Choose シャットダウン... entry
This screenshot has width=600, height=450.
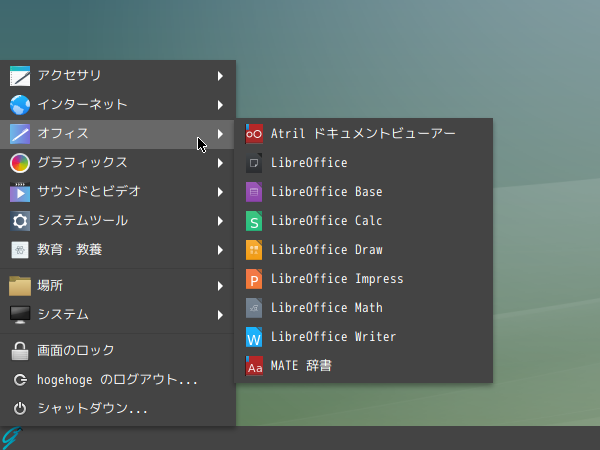point(117,409)
